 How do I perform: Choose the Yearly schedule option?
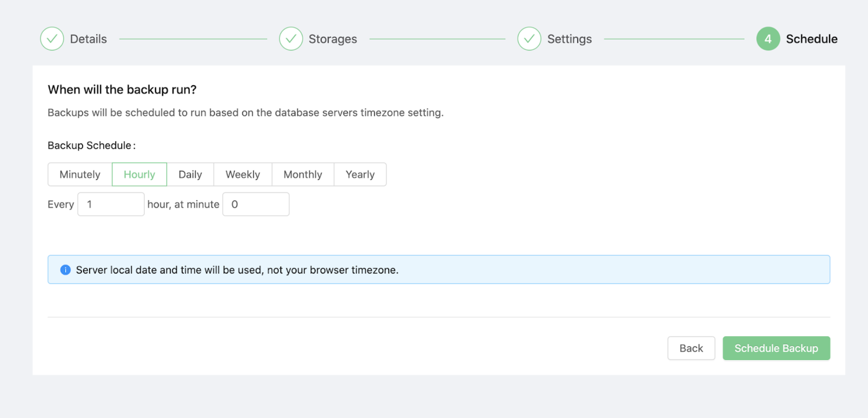coord(360,175)
